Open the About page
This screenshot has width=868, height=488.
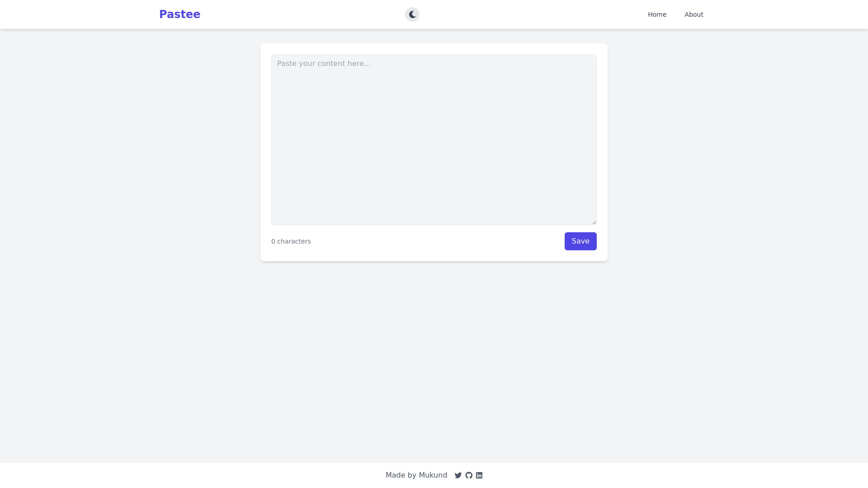click(x=693, y=14)
